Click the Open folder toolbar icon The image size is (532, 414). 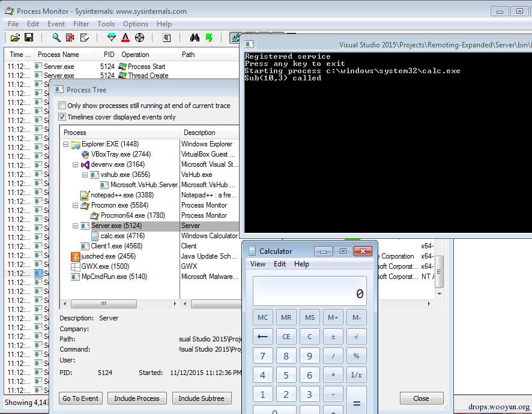pyautogui.click(x=15, y=38)
